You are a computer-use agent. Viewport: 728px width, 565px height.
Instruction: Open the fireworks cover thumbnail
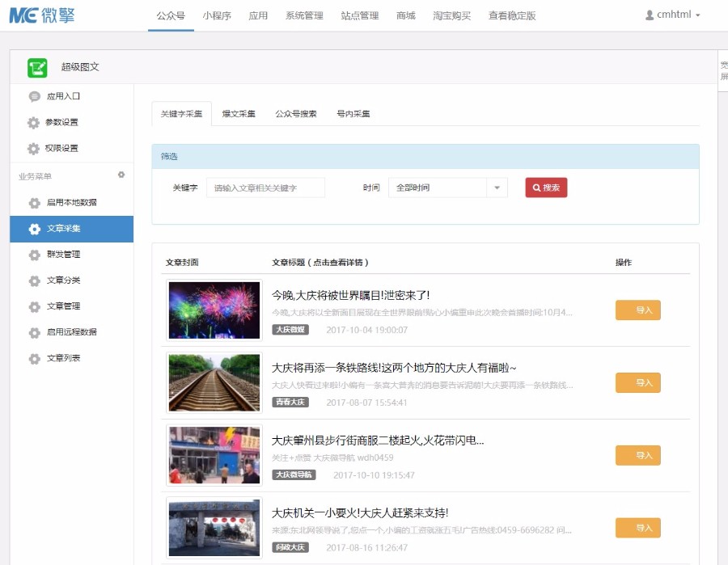[x=214, y=310]
